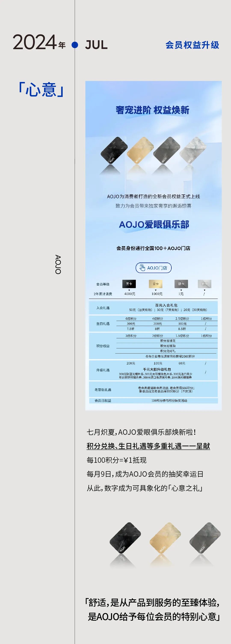Screen dimensions: 231x644
Task: Click the 8.5折 discount cell
Action: 182,329
